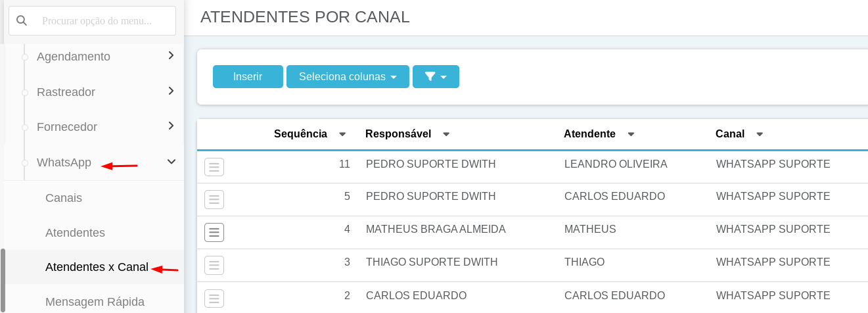Click the search magnifier icon in sidebar
Image resolution: width=868 pixels, height=313 pixels.
(x=22, y=21)
